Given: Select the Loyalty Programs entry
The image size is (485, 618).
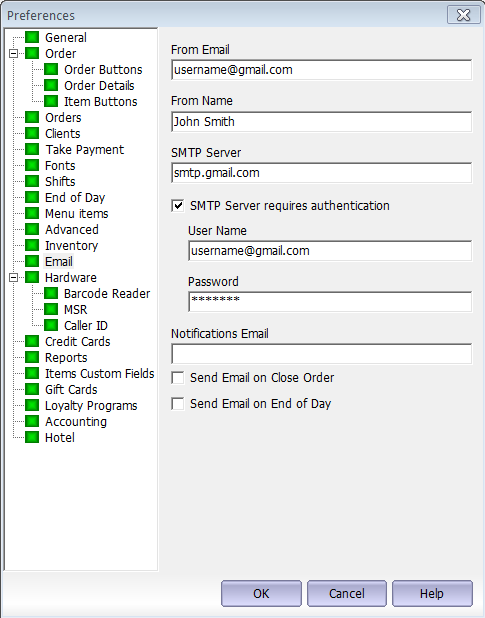Looking at the screenshot, I should coord(91,405).
